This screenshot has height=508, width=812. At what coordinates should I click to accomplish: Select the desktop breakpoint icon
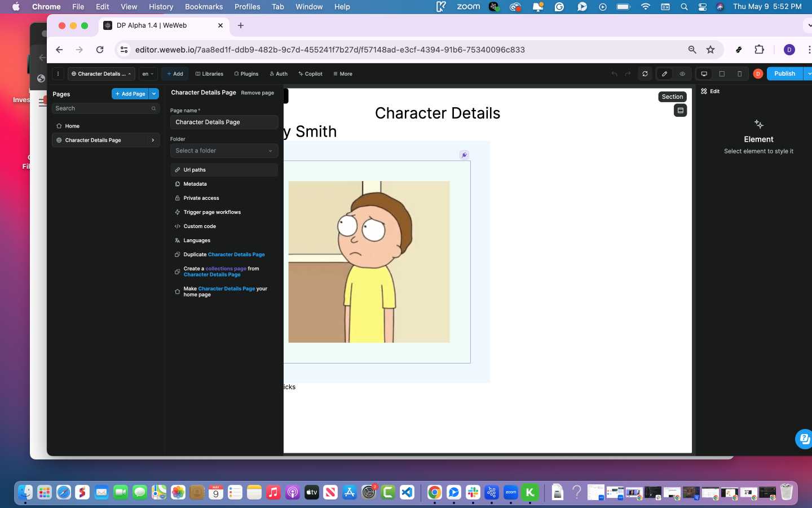coord(704,74)
